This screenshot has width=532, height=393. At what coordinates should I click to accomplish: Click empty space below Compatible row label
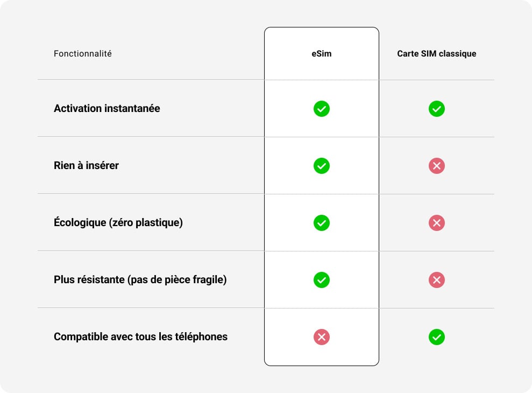tap(140, 366)
